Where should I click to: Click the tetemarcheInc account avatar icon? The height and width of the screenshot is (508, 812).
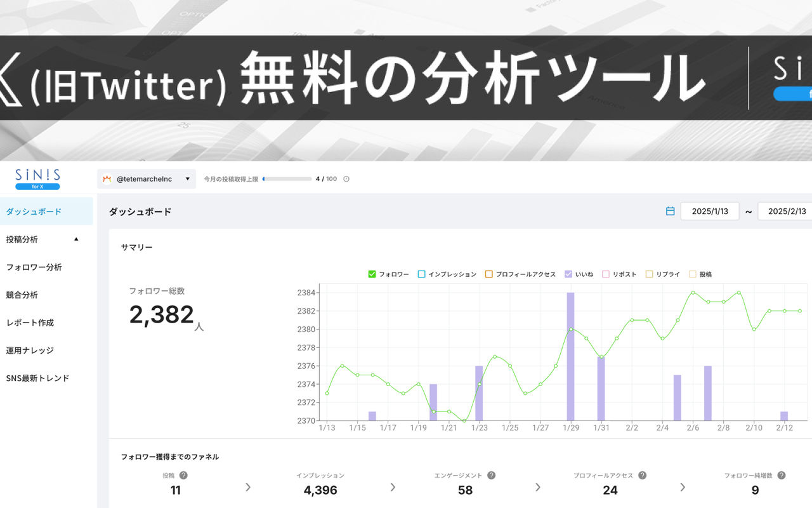(107, 179)
